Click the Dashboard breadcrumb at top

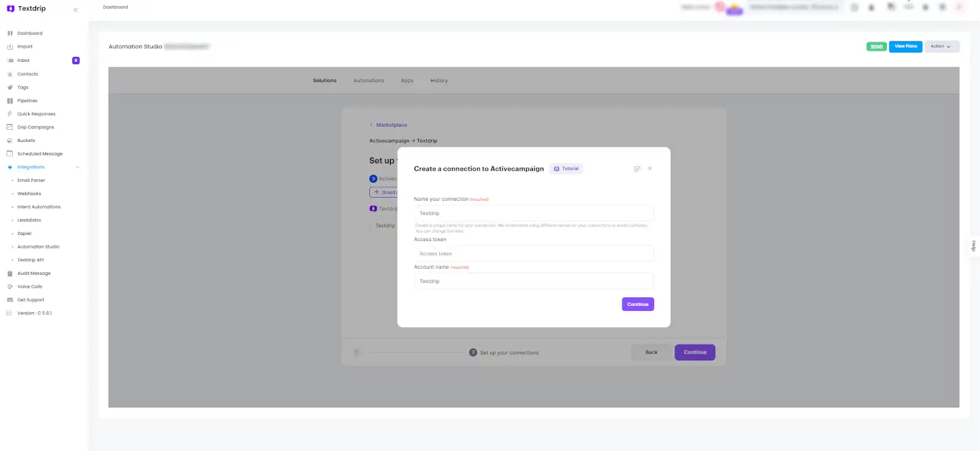(x=116, y=7)
